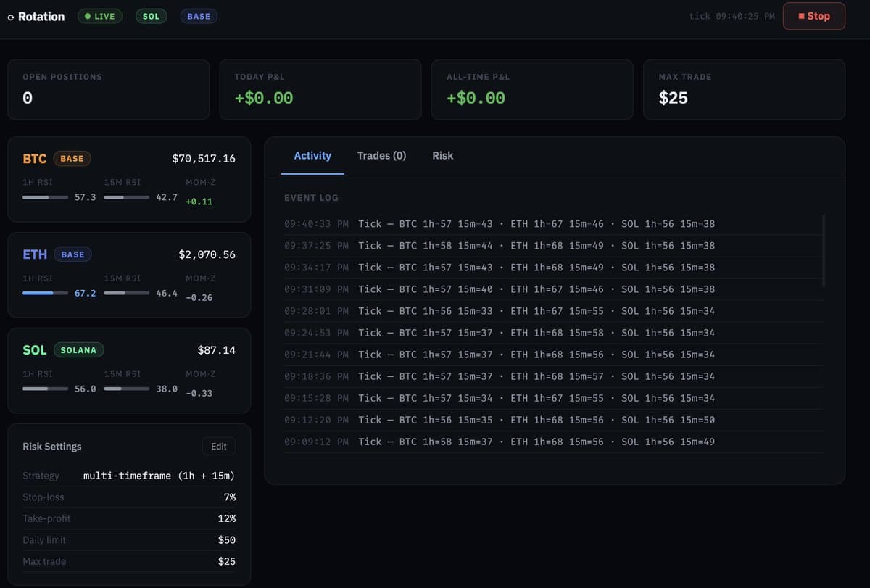Click the BTC 1H RSI bar
This screenshot has height=588, width=870.
[x=45, y=197]
